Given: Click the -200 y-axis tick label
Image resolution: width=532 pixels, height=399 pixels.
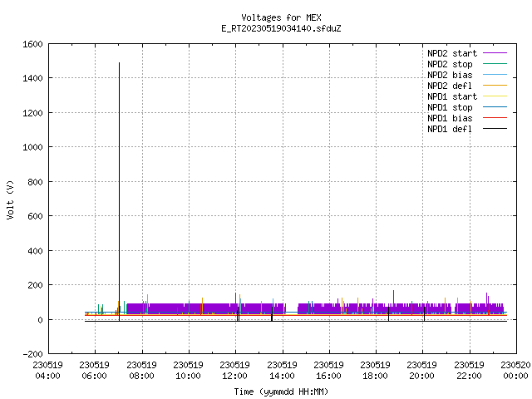Looking at the screenshot, I should [32, 354].
